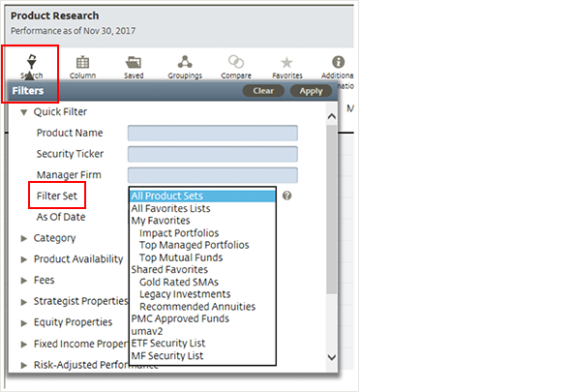Expand the Fees filter section
Viewport: 571px width, 392px height.
point(24,281)
